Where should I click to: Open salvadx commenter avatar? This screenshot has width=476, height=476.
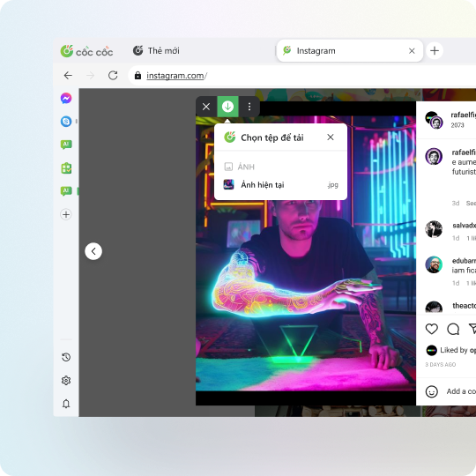(434, 229)
